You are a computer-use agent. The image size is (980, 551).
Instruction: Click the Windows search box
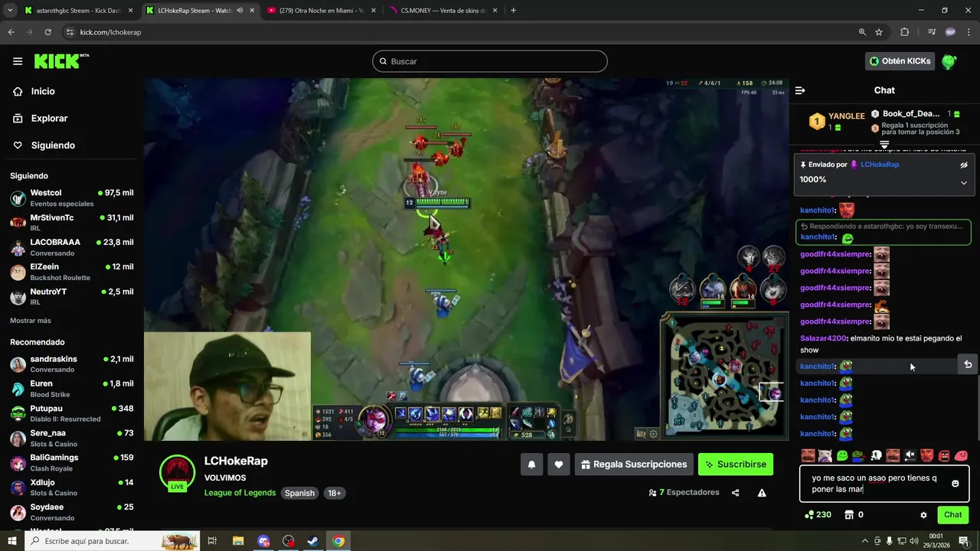coord(112,541)
